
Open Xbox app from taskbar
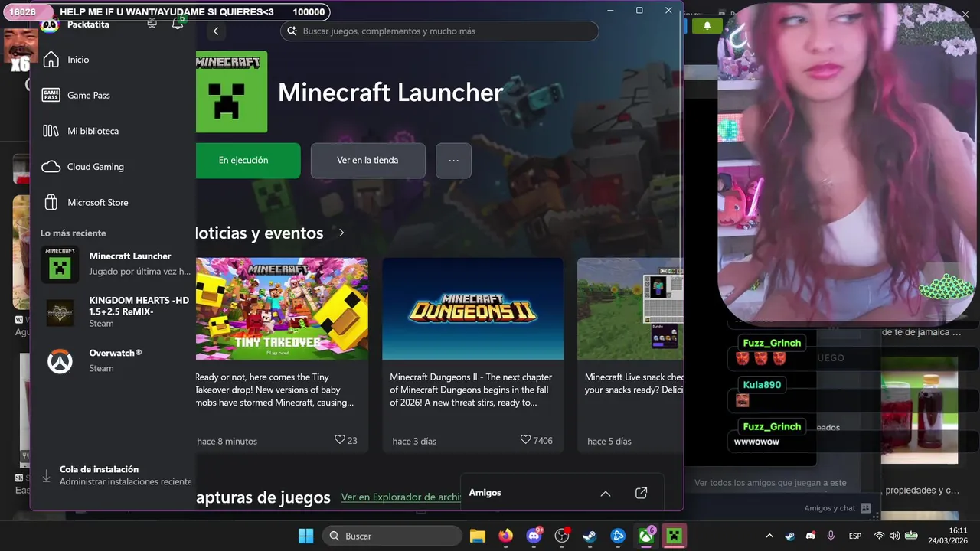tap(646, 536)
